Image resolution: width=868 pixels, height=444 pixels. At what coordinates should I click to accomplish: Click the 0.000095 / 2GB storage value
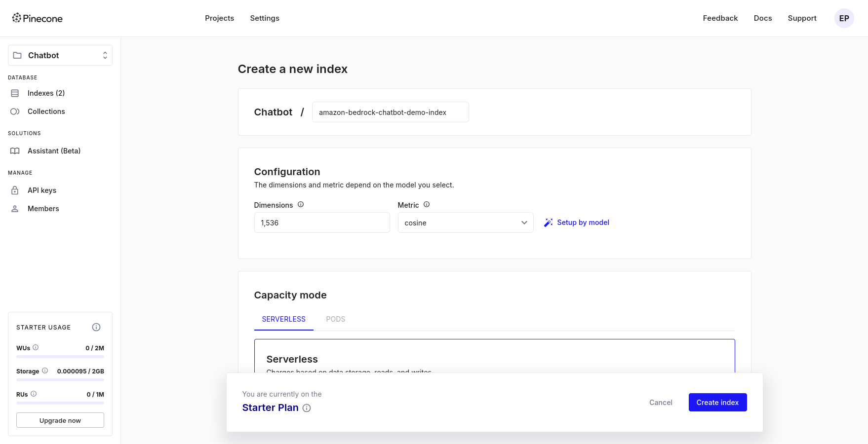point(80,371)
